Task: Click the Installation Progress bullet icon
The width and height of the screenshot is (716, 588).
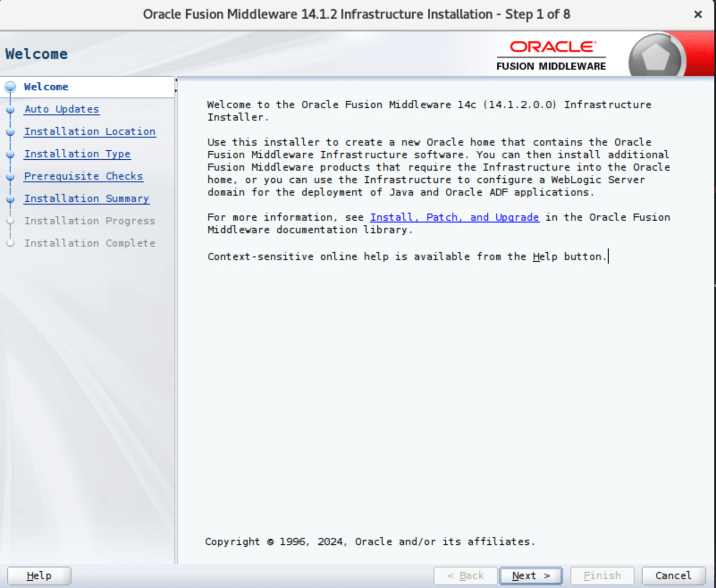Action: pyautogui.click(x=10, y=221)
